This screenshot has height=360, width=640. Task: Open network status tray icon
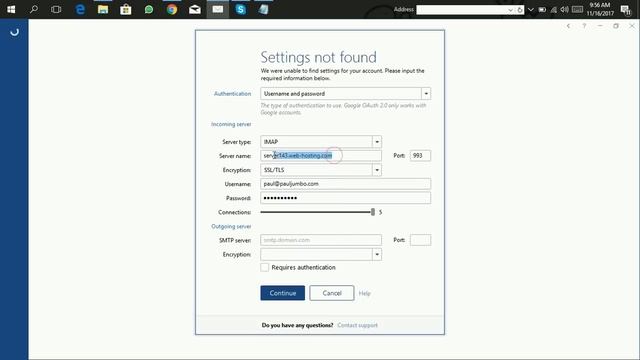pos(553,9)
